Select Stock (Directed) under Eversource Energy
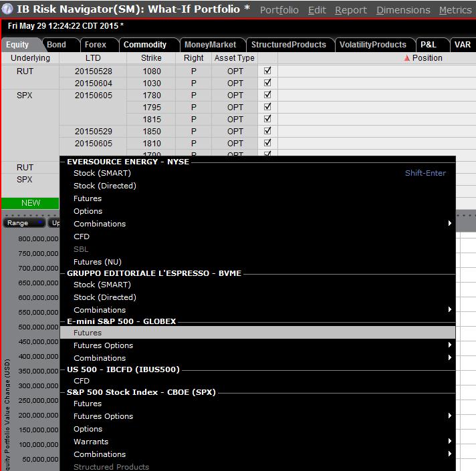This screenshot has height=471, width=476. [x=257, y=186]
